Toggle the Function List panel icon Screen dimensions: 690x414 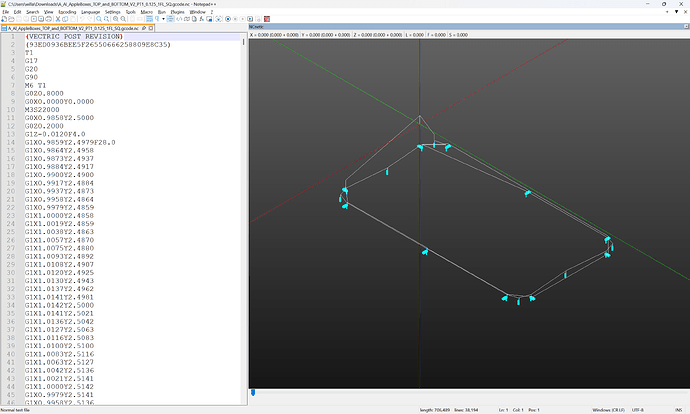(x=201, y=19)
